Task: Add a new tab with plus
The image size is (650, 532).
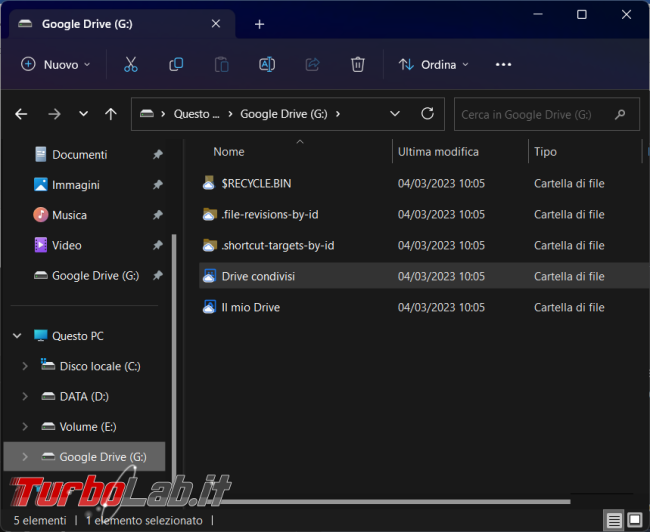Action: click(x=260, y=24)
